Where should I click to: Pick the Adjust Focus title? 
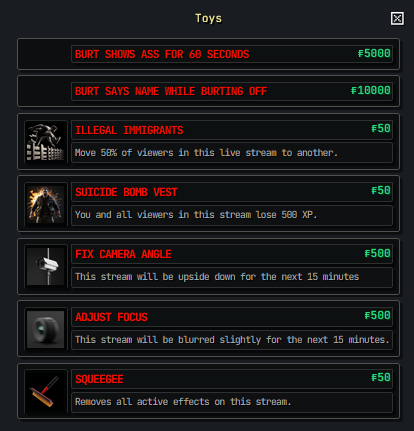[x=111, y=317]
